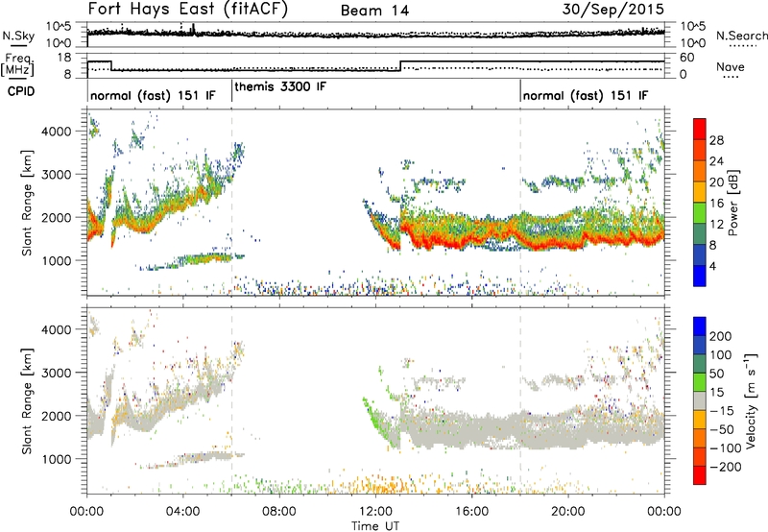Click 'Slant Range [km]' label of velocity panel
Viewport: 768px width, 532px height.
pyautogui.click(x=27, y=401)
